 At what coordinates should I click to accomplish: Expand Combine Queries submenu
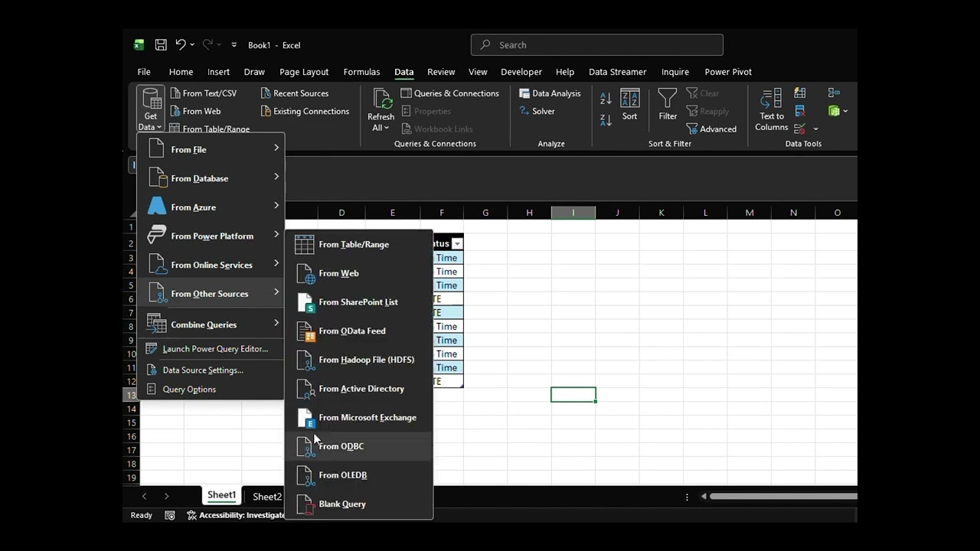click(211, 324)
